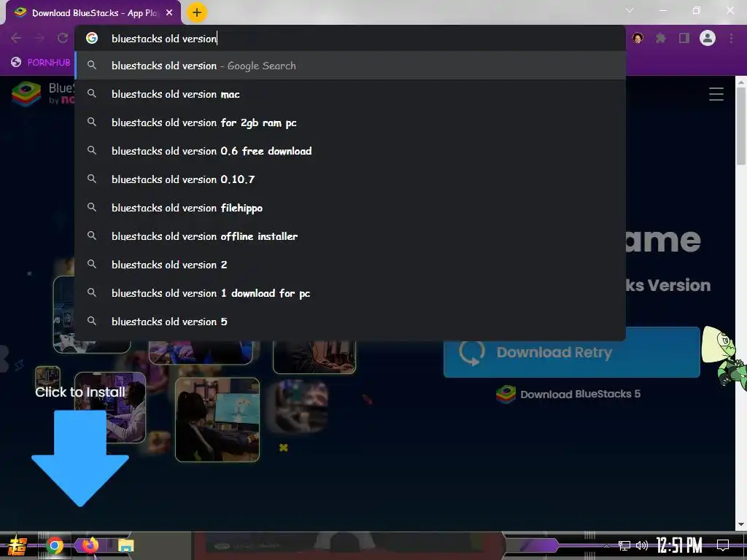Choose suggestion 'bluestacks old version mac'
Screen dimensions: 747x560
pyautogui.click(x=350, y=94)
